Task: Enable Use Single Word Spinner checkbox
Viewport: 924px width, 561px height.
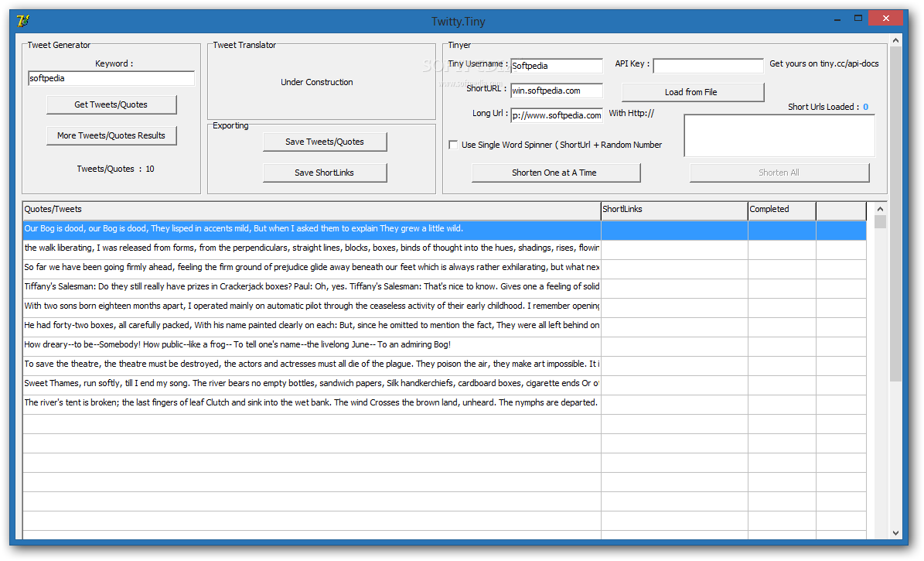Action: coord(453,145)
